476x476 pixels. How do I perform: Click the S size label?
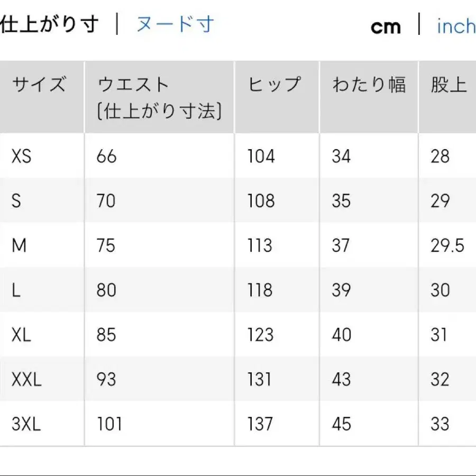tap(16, 201)
